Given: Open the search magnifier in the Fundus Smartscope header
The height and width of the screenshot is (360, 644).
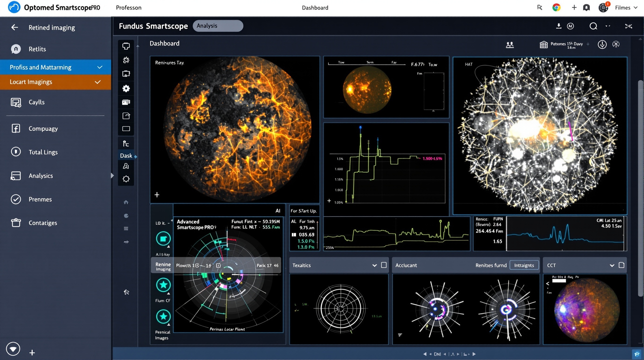Looking at the screenshot, I should (593, 26).
